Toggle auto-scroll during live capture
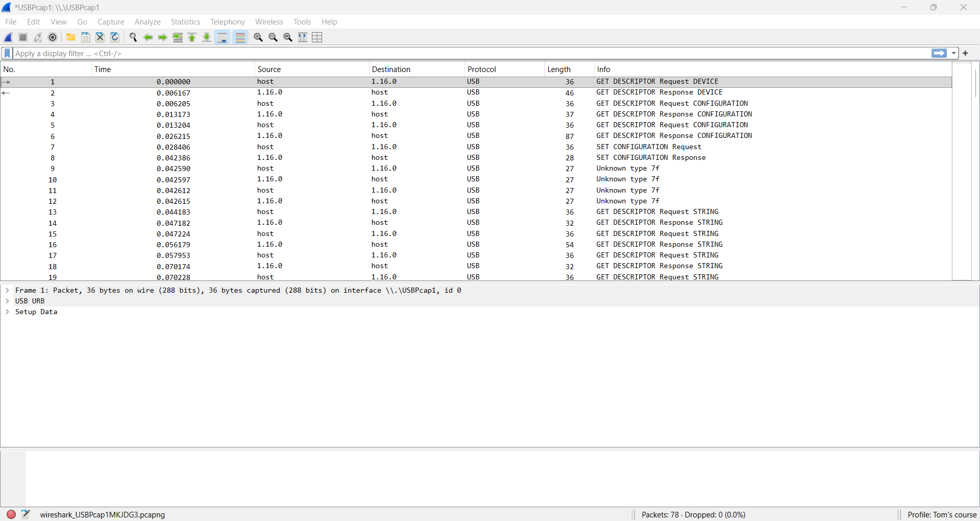Viewport: 980px width, 521px height. pyautogui.click(x=222, y=37)
